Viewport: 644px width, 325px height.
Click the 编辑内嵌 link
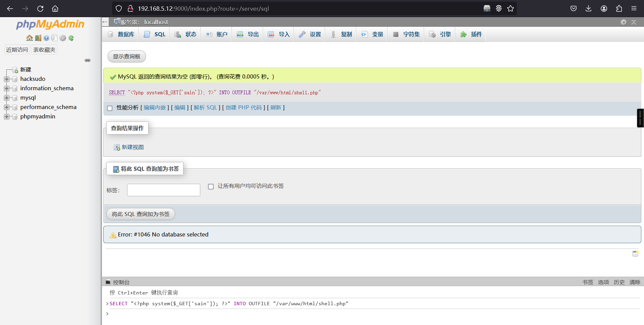click(x=155, y=108)
